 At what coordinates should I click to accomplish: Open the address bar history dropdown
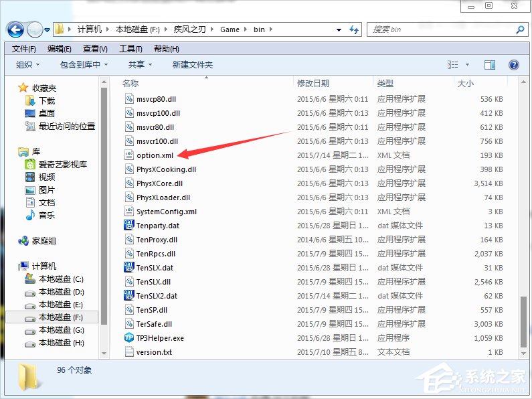339,30
